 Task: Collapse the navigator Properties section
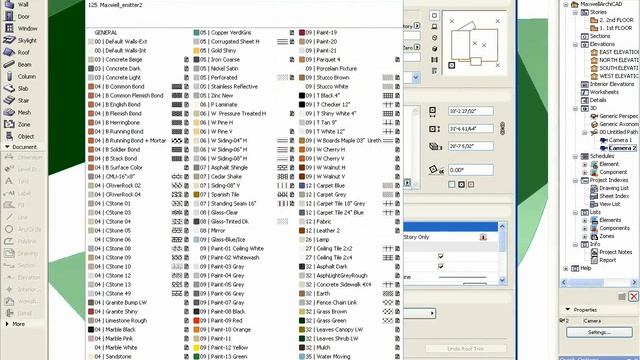567,310
